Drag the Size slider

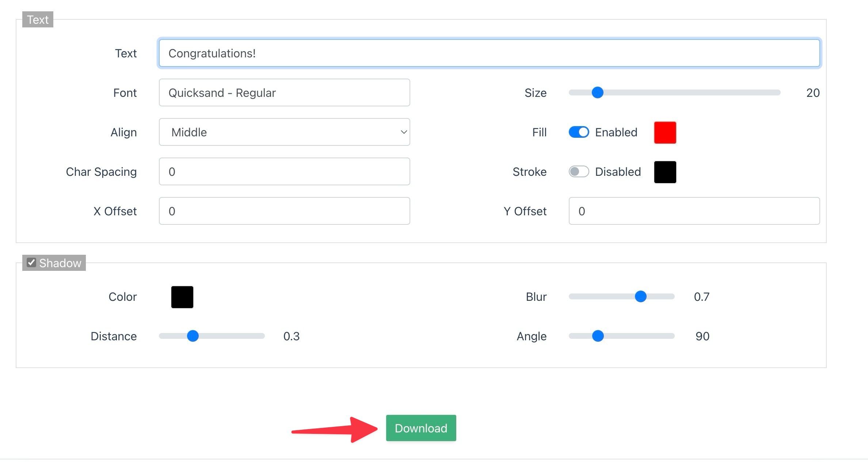(x=597, y=92)
